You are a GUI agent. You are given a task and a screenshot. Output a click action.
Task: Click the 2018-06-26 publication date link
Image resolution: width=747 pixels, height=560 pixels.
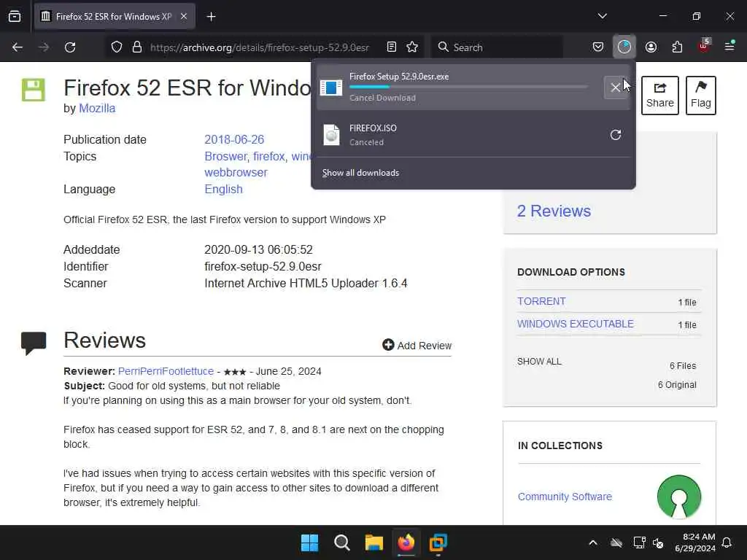pos(234,139)
